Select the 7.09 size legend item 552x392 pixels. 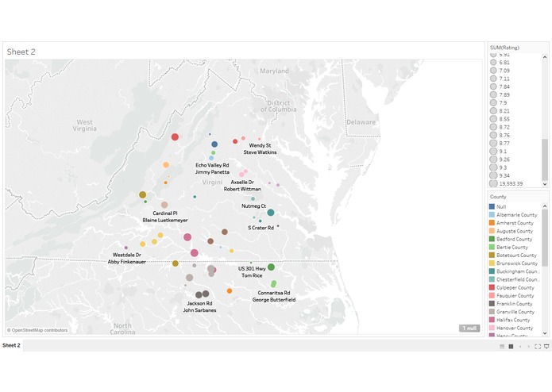tap(500, 71)
